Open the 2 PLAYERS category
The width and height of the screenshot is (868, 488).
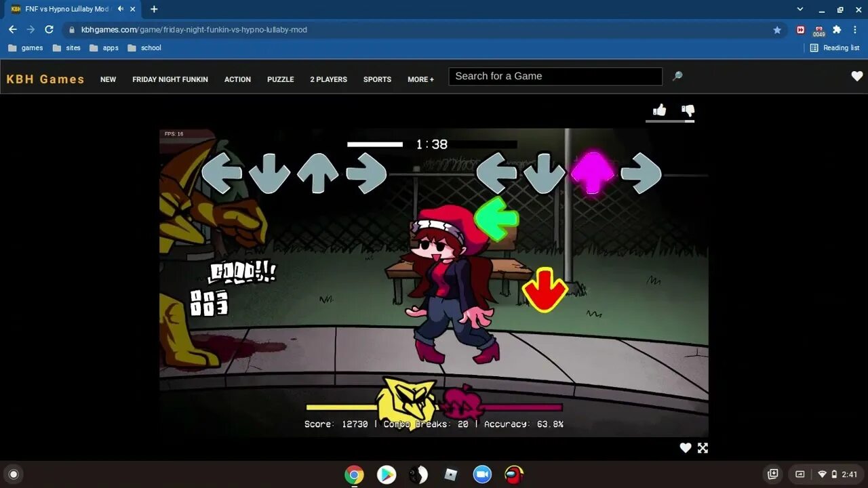(328, 79)
